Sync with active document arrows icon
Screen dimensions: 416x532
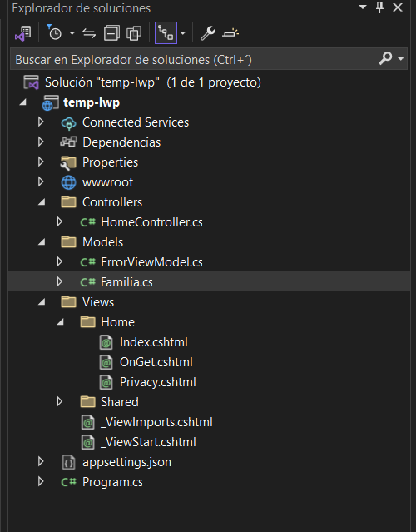click(89, 33)
